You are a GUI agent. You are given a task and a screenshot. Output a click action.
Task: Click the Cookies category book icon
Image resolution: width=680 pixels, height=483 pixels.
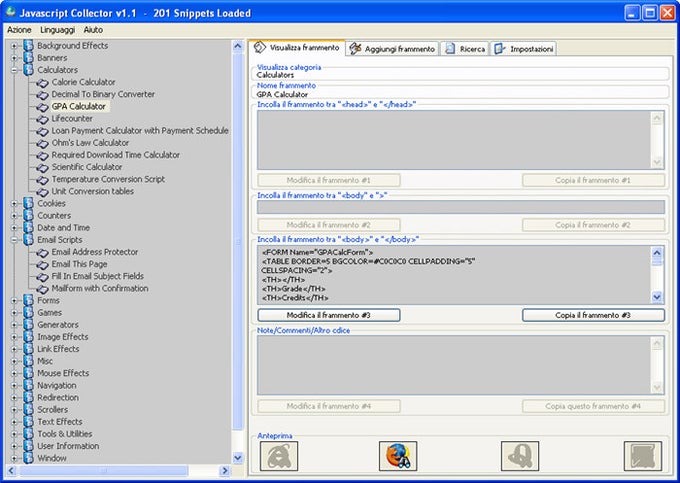(28, 203)
